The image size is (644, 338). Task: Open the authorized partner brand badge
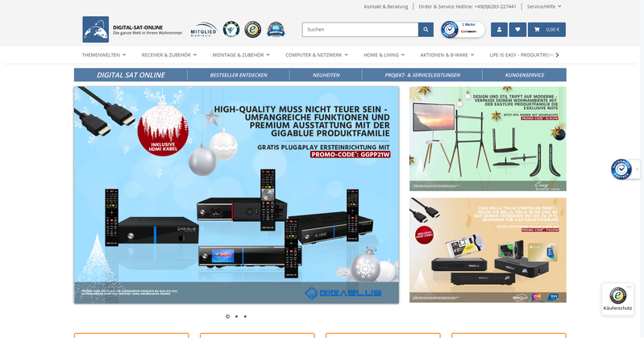(x=463, y=30)
